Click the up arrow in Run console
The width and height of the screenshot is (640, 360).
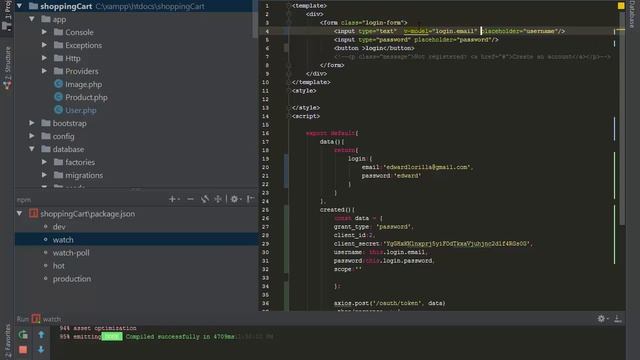[41, 335]
